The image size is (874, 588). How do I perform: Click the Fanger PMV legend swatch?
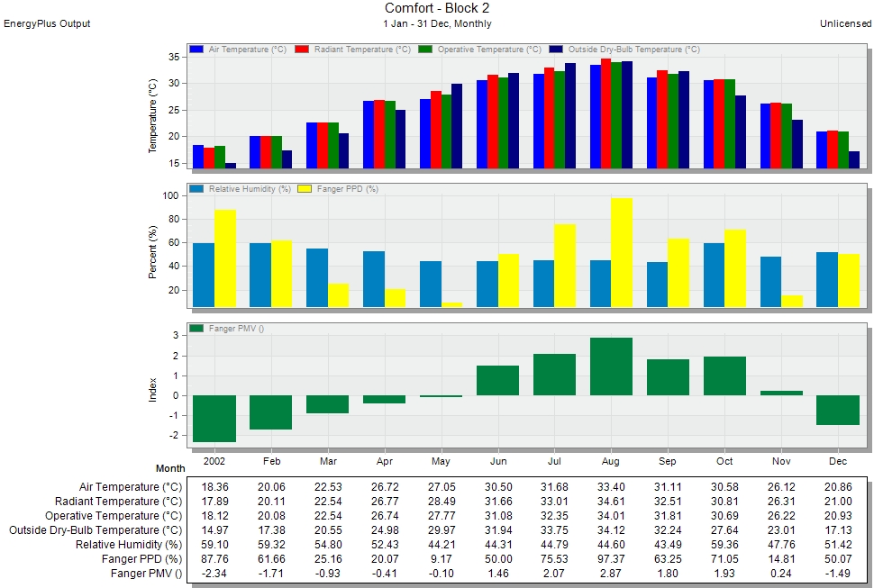196,329
